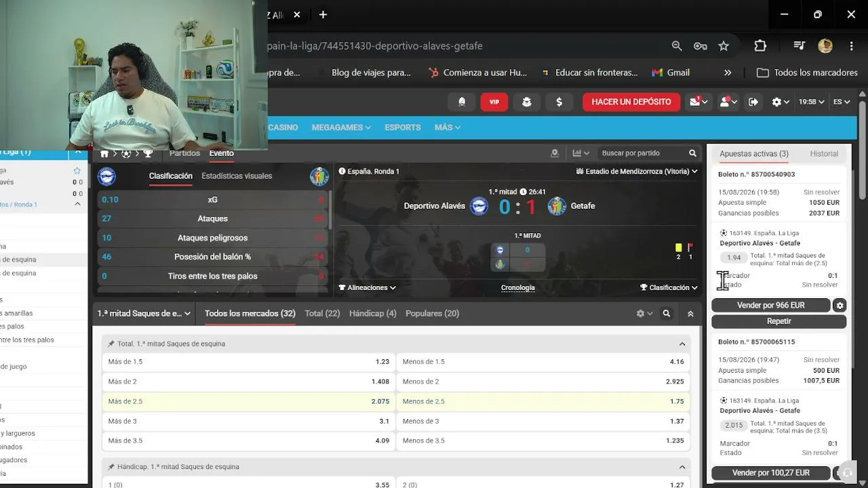Expand the MÁS menu
This screenshot has height=488, width=868.
pyautogui.click(x=448, y=127)
